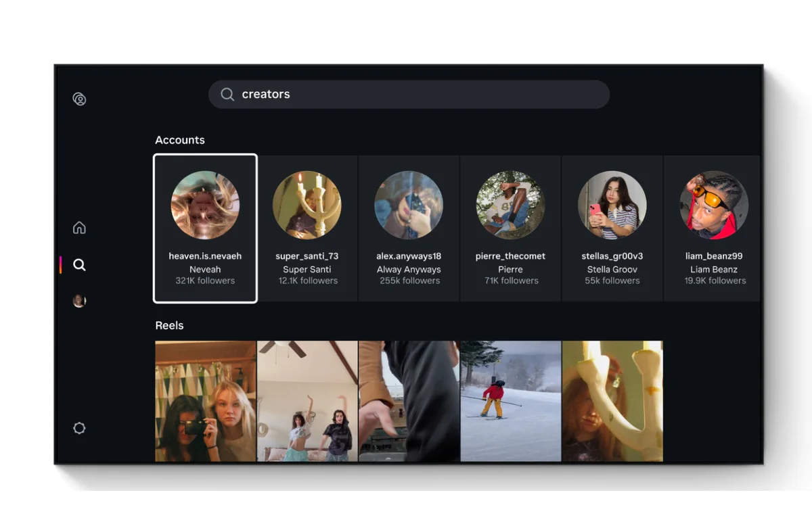Play reel with candelabra and girl

click(x=612, y=401)
